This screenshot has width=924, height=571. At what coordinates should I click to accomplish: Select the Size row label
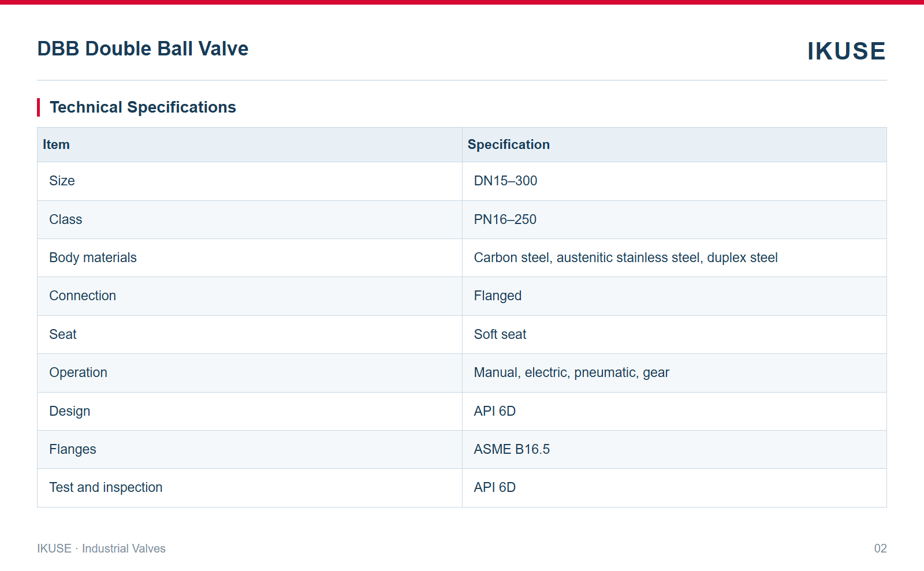pyautogui.click(x=62, y=181)
